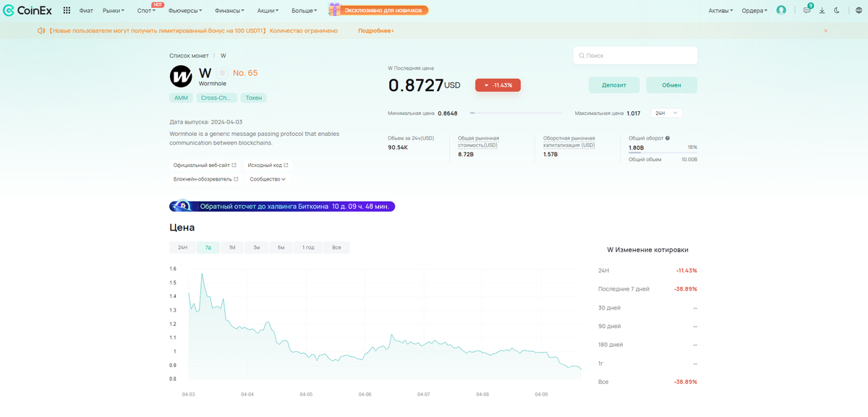
Task: Click the Депозит button
Action: coord(614,85)
